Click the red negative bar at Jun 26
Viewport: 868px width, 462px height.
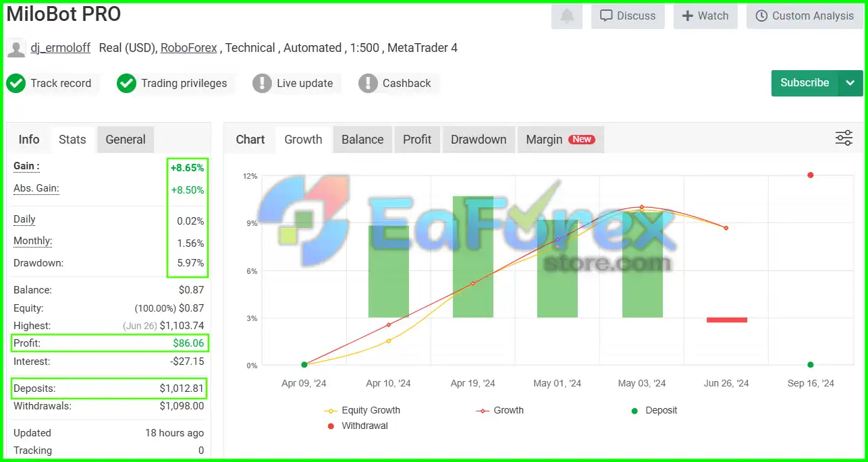click(x=726, y=320)
